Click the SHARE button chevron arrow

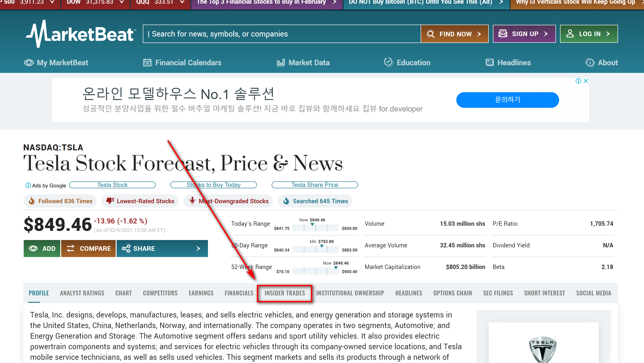(x=198, y=249)
